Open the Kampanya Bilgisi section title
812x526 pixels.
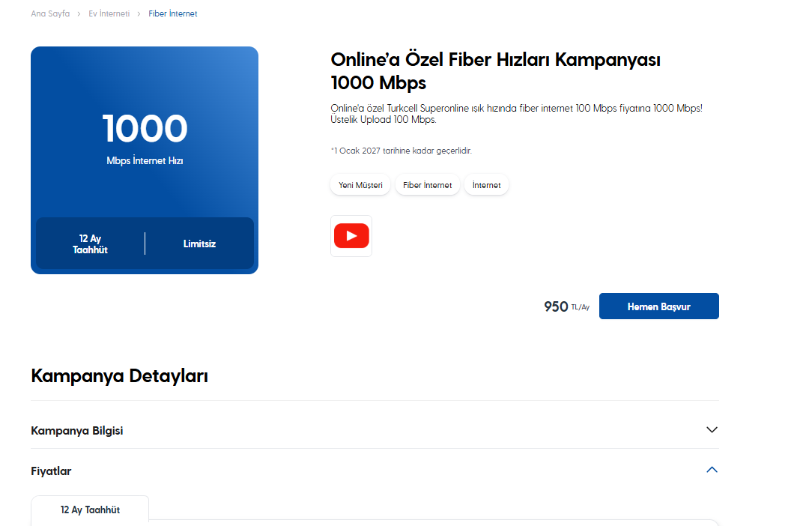pyautogui.click(x=76, y=431)
